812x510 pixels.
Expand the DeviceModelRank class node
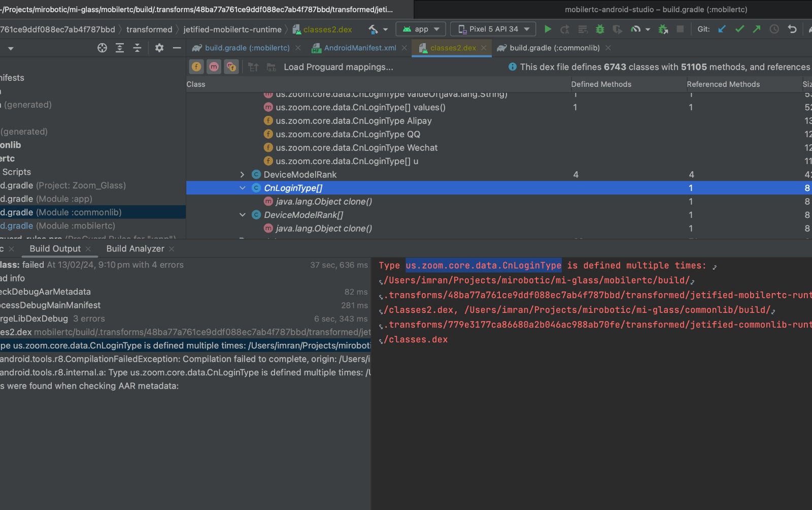(x=242, y=175)
